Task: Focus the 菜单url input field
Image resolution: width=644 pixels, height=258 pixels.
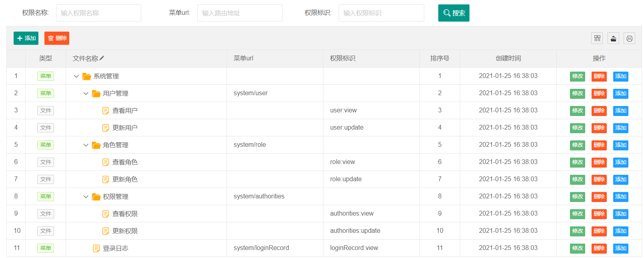Action: click(x=240, y=13)
